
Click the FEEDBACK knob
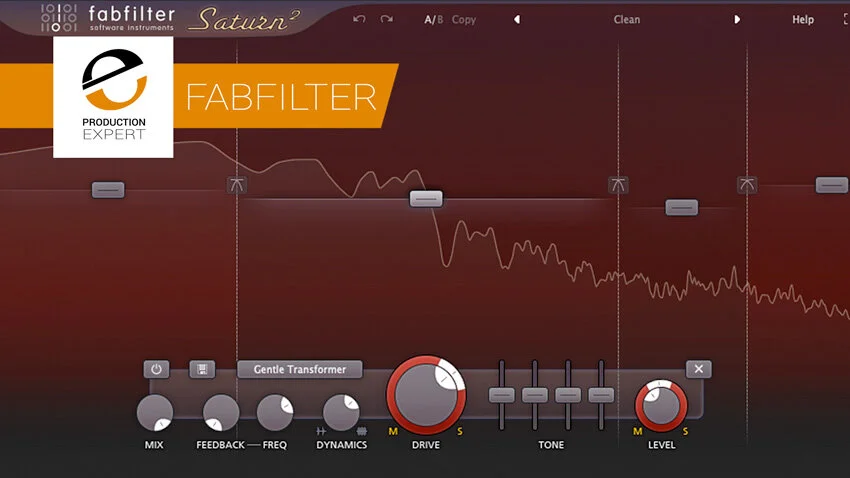(221, 412)
